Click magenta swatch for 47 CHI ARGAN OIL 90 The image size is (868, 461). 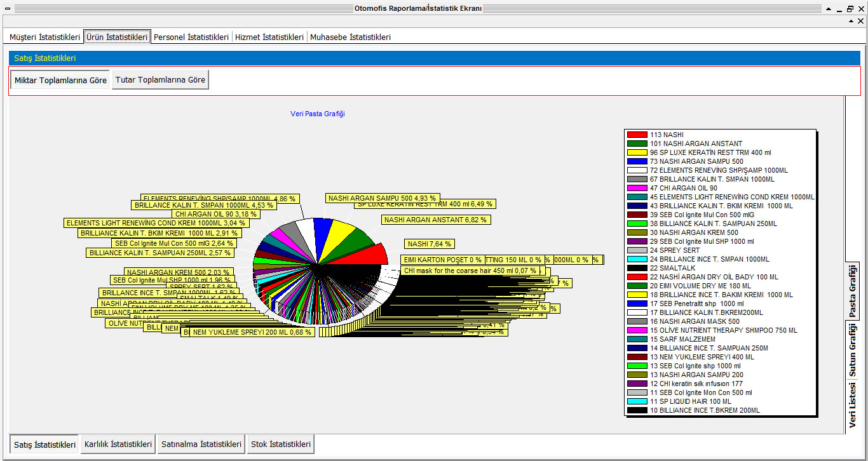pos(637,188)
